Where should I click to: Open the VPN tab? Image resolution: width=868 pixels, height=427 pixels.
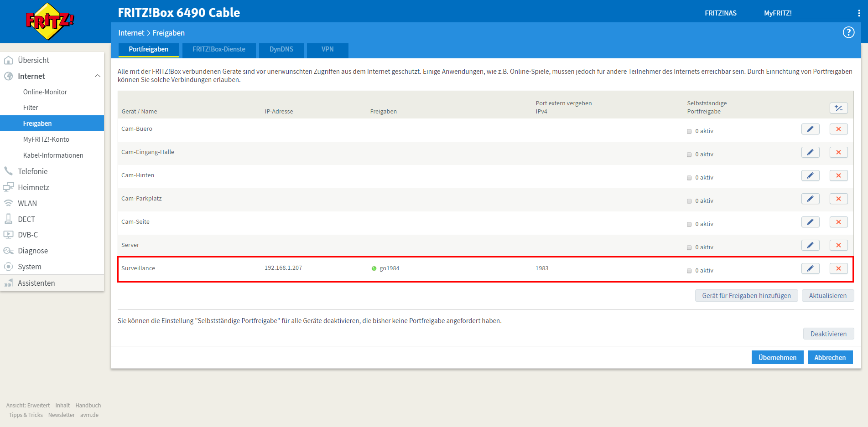(327, 49)
